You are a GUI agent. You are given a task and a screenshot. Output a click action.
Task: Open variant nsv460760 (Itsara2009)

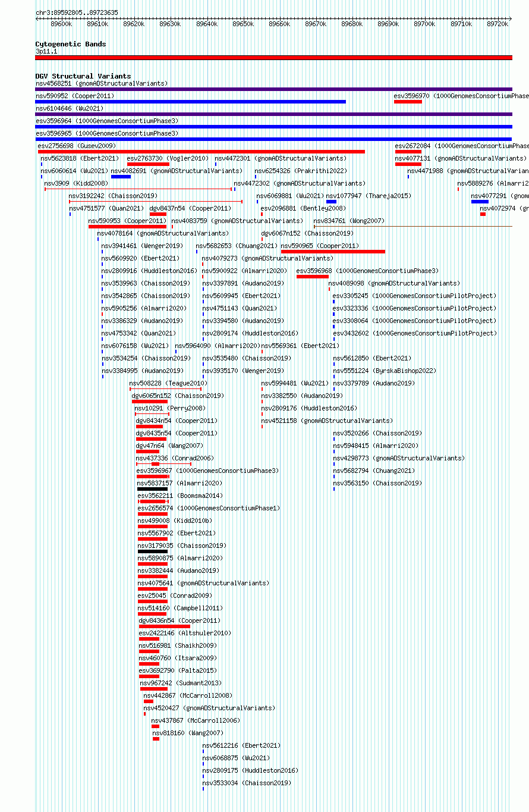pyautogui.click(x=178, y=658)
